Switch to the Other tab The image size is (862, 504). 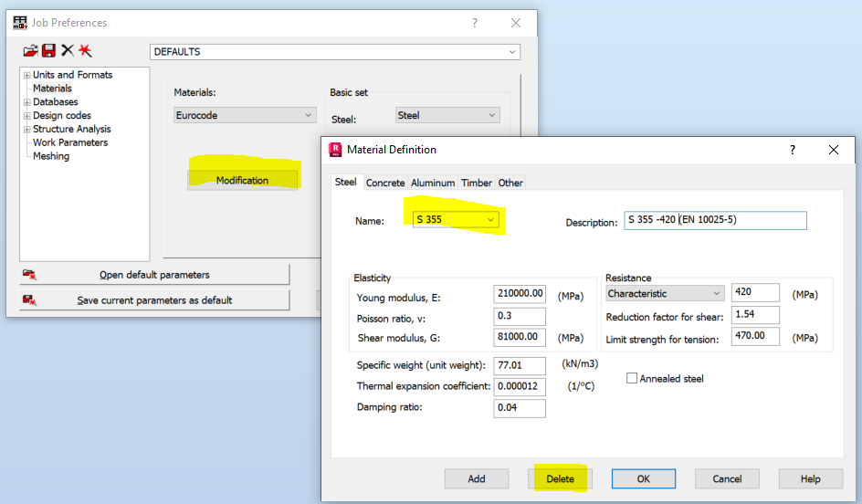tap(510, 183)
